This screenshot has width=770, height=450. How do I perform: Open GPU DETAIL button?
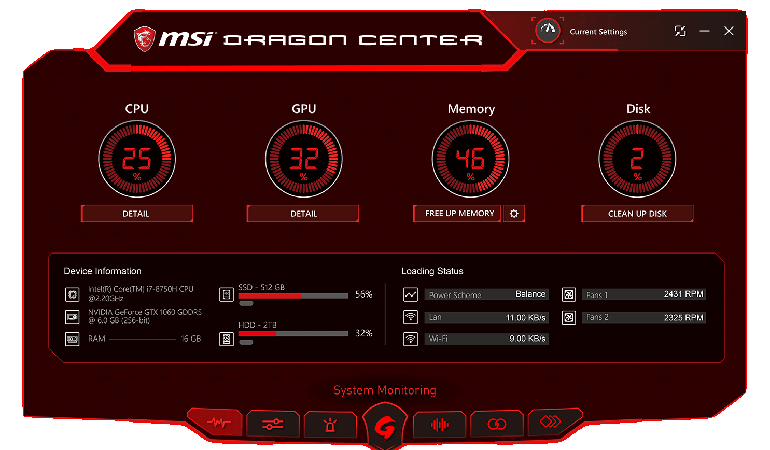[303, 214]
